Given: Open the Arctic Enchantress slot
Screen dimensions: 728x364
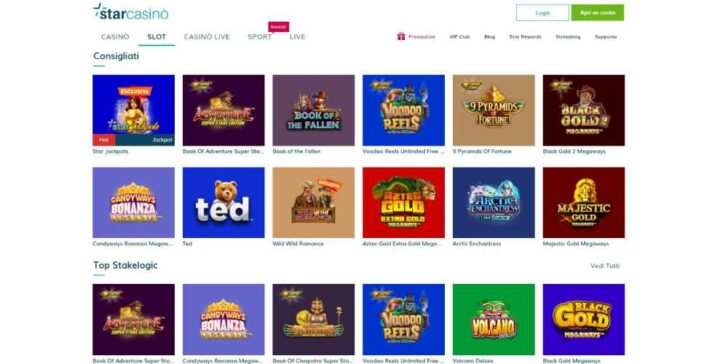Looking at the screenshot, I should [x=494, y=202].
